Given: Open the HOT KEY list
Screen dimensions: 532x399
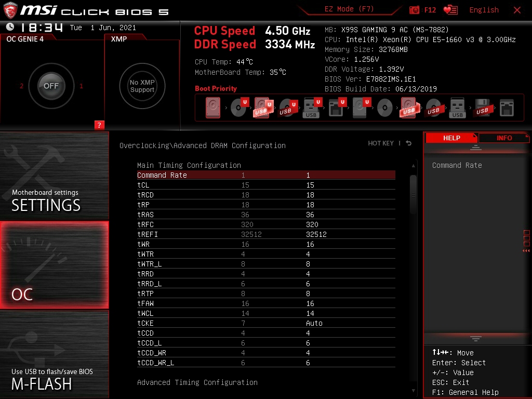Looking at the screenshot, I should pos(381,143).
